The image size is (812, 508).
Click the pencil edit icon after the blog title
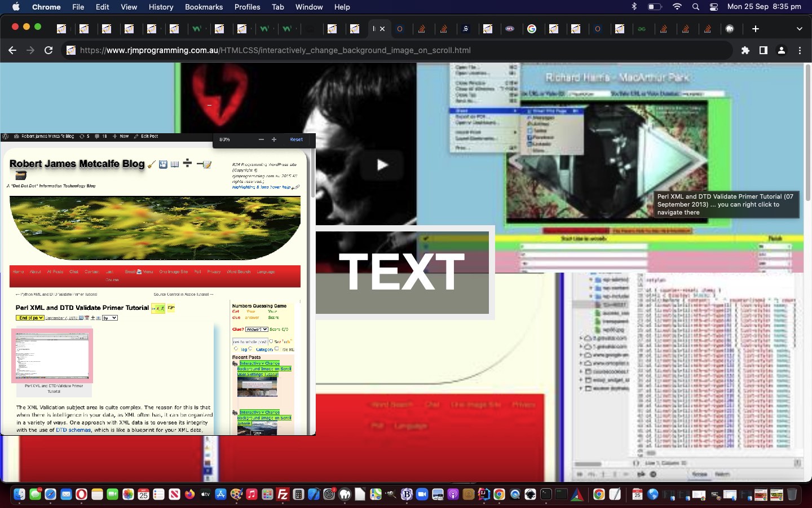coord(207,165)
